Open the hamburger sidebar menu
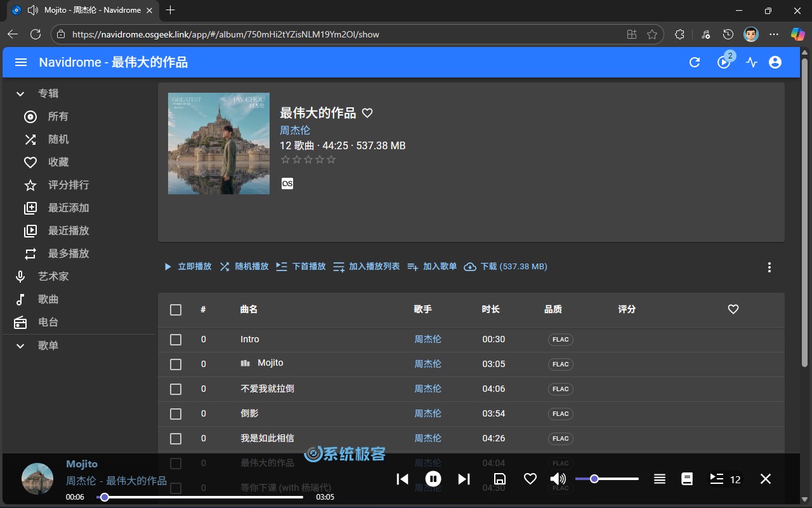The width and height of the screenshot is (812, 508). [x=21, y=62]
